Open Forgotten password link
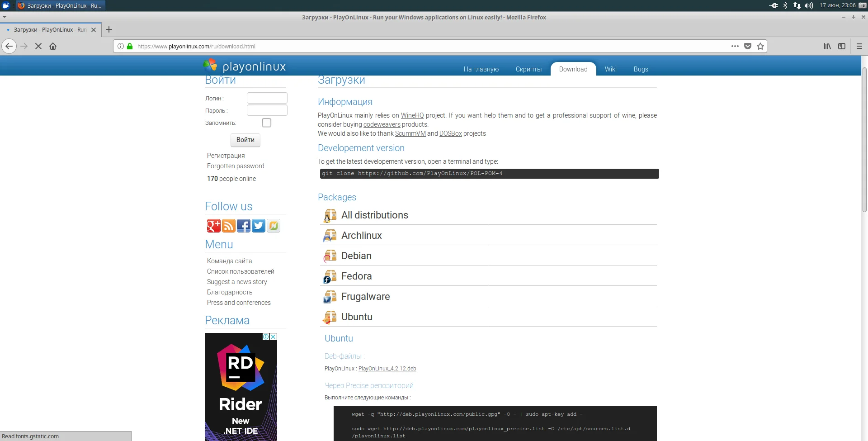868x441 pixels. pyautogui.click(x=236, y=166)
